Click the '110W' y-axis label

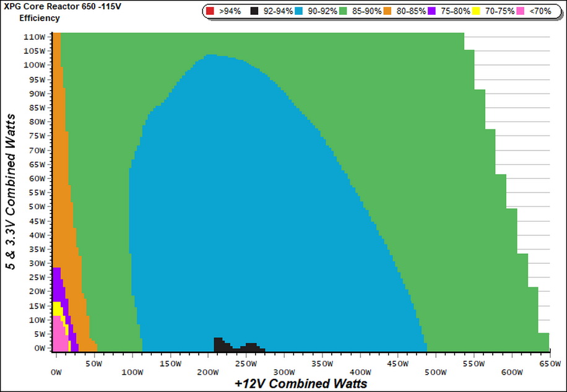[35, 37]
